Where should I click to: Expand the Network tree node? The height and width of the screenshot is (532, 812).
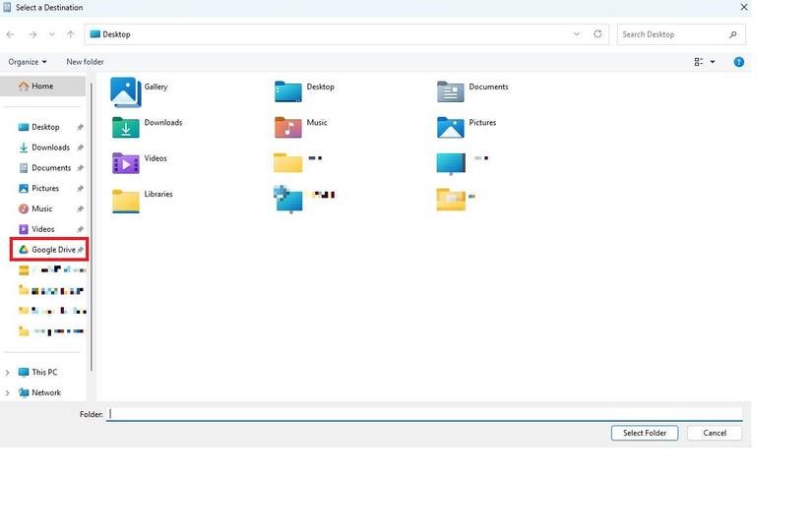[x=8, y=393]
